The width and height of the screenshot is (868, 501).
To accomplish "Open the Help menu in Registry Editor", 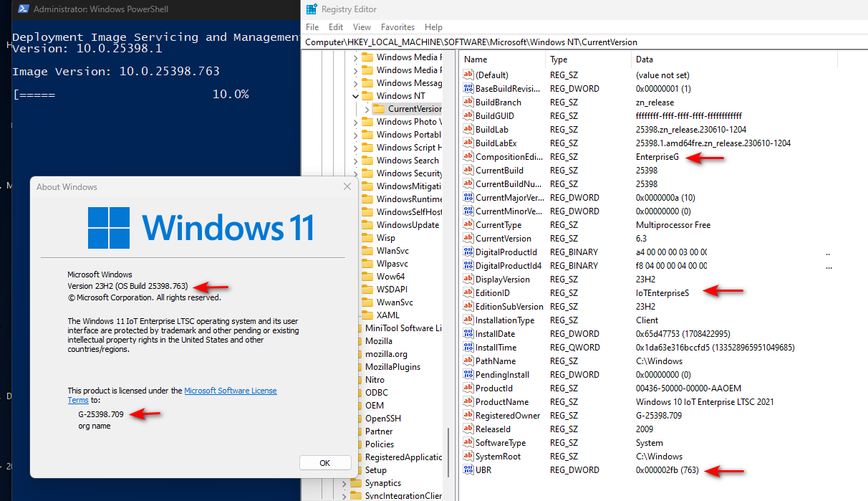I will [433, 27].
